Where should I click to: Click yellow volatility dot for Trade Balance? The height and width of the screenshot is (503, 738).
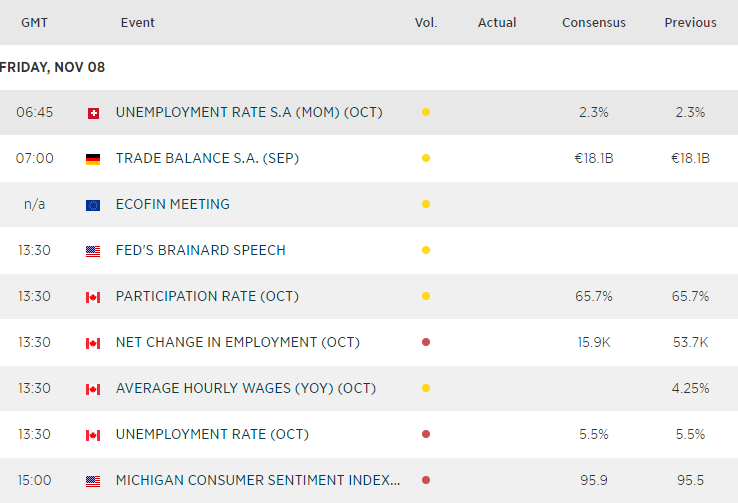[426, 159]
